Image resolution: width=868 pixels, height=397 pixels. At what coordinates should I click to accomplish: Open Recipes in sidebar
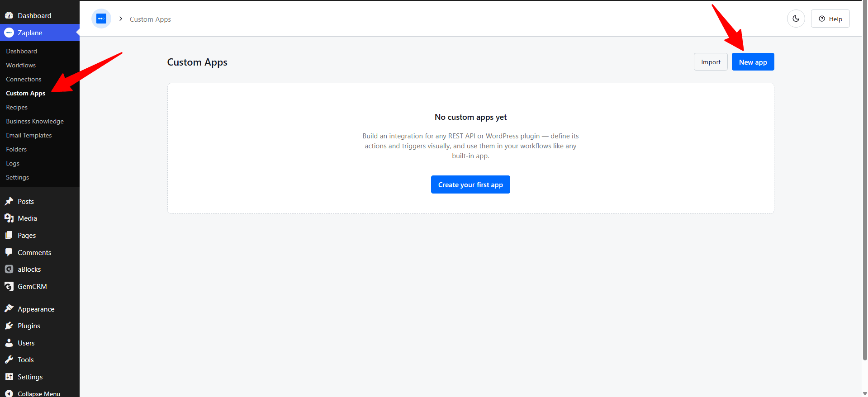17,107
